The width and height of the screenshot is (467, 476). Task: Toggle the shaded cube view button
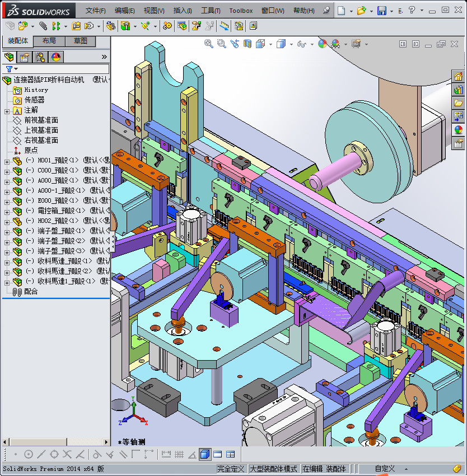(206, 455)
